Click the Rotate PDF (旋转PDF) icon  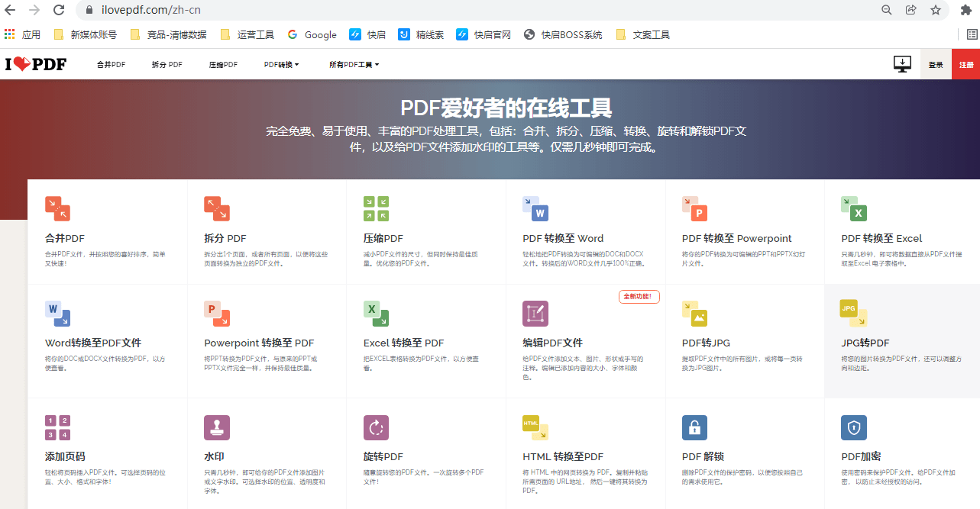tap(377, 427)
